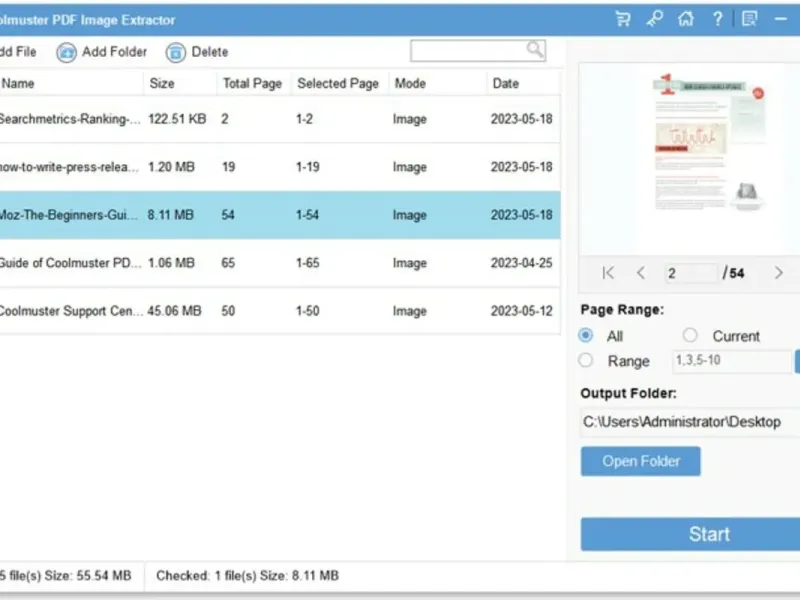The image size is (800, 600).
Task: Sort by the Total Page column header
Action: pos(253,83)
